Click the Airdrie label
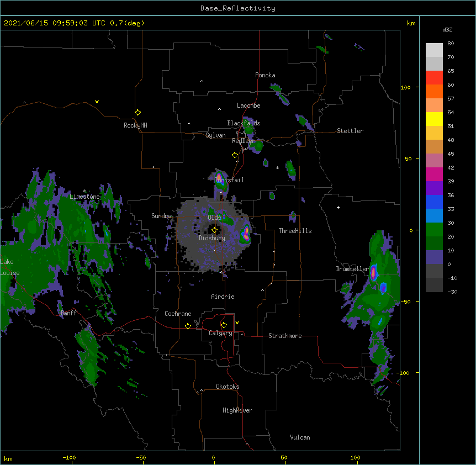The width and height of the screenshot is (476, 465). [x=223, y=297]
